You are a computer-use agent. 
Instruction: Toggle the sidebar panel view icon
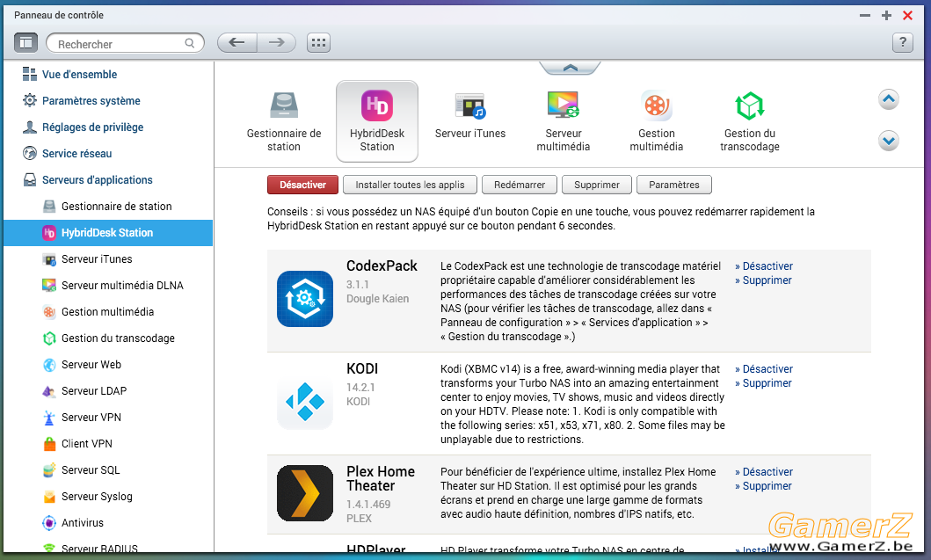click(x=25, y=43)
